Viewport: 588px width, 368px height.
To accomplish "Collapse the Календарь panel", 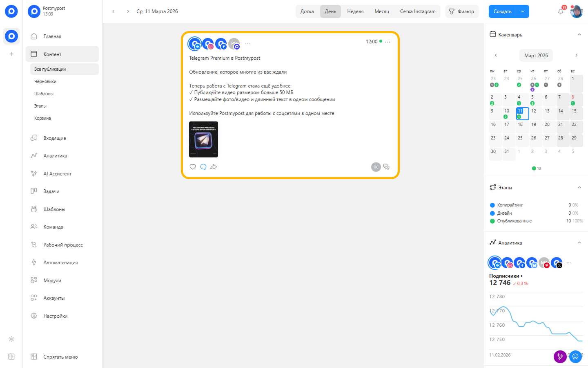I will click(x=579, y=35).
